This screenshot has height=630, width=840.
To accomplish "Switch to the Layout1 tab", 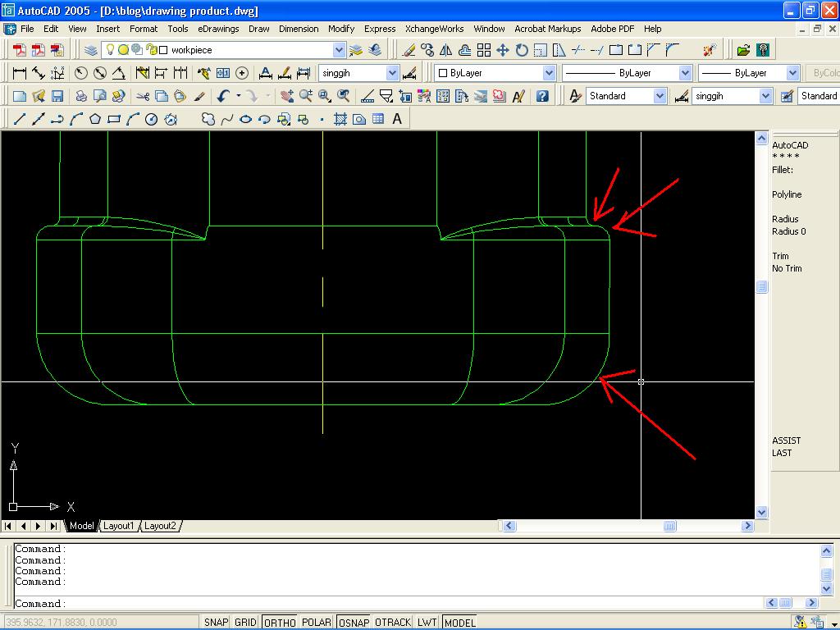I will (x=120, y=526).
